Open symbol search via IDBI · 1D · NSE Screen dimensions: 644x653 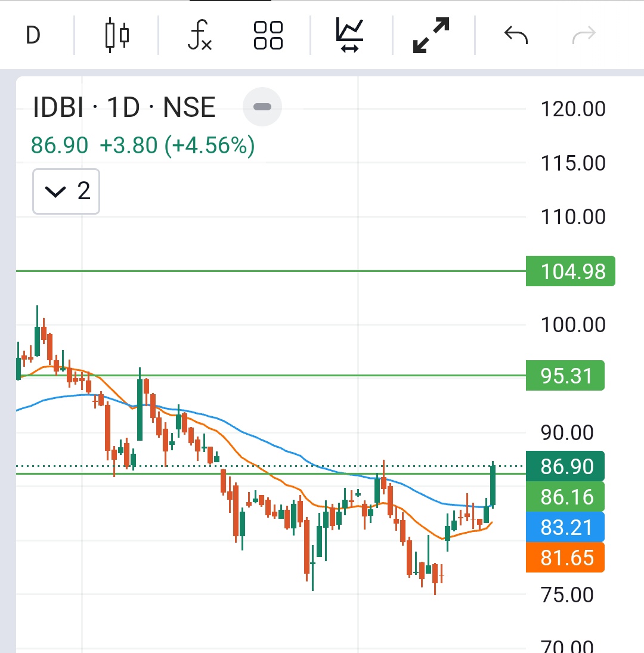124,107
